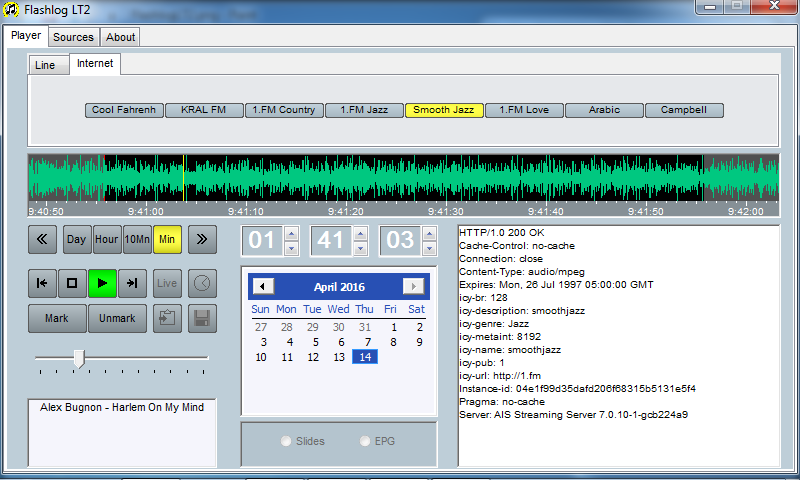Click the 'icy-url: http://1.fm' line

click(x=500, y=375)
